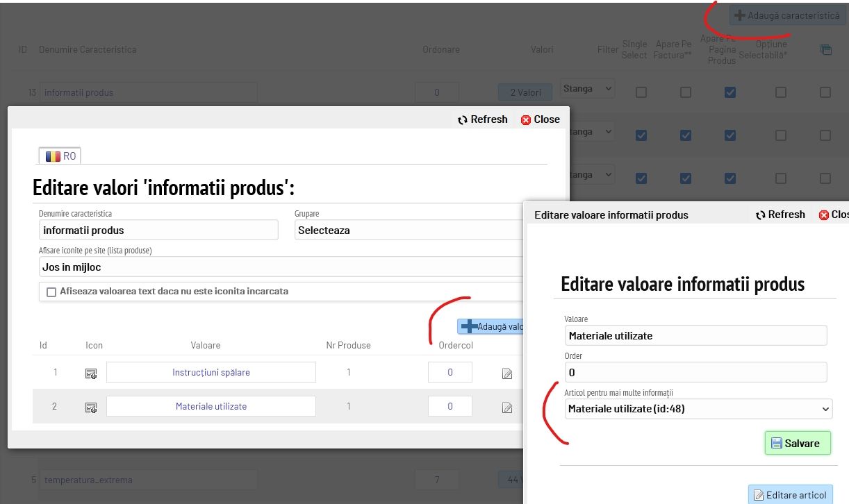Open the 2 Valori button

tap(525, 92)
